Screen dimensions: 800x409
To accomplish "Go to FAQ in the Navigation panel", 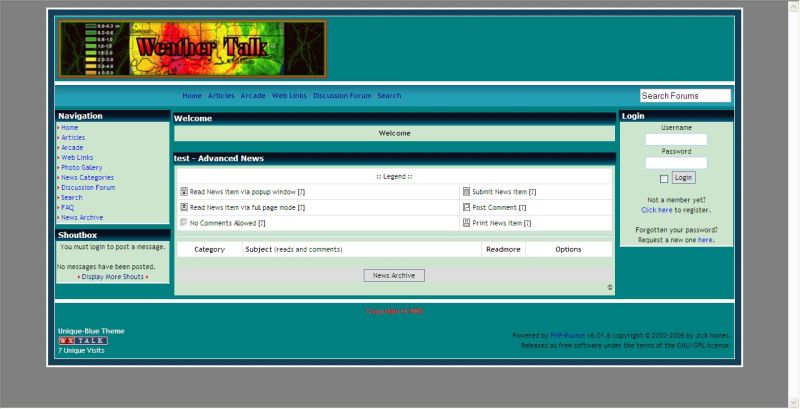I will (x=67, y=207).
